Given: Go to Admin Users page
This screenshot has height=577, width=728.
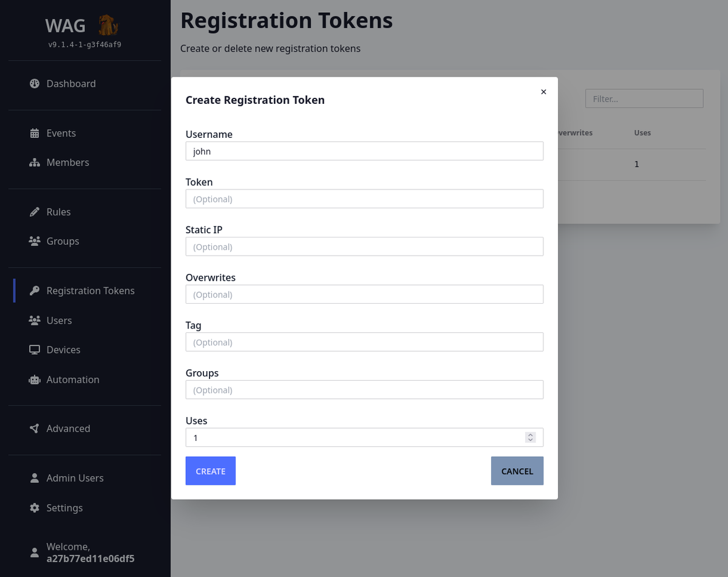Looking at the screenshot, I should pos(75,478).
